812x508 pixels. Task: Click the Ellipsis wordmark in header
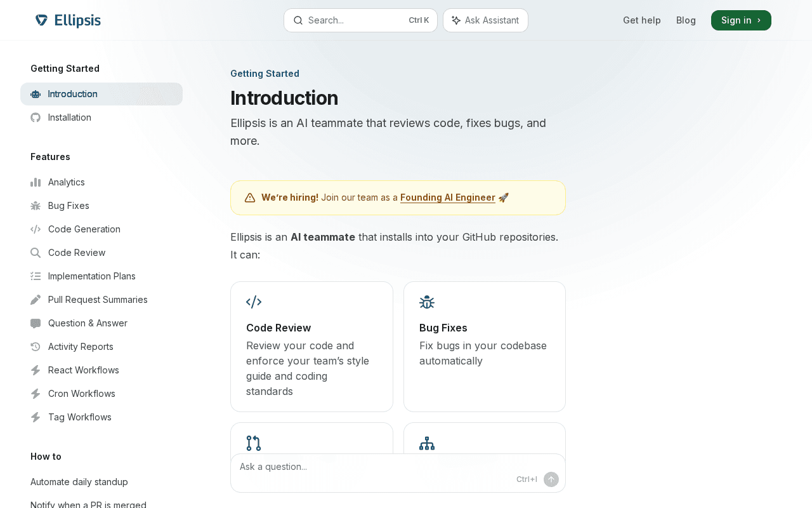click(x=77, y=20)
